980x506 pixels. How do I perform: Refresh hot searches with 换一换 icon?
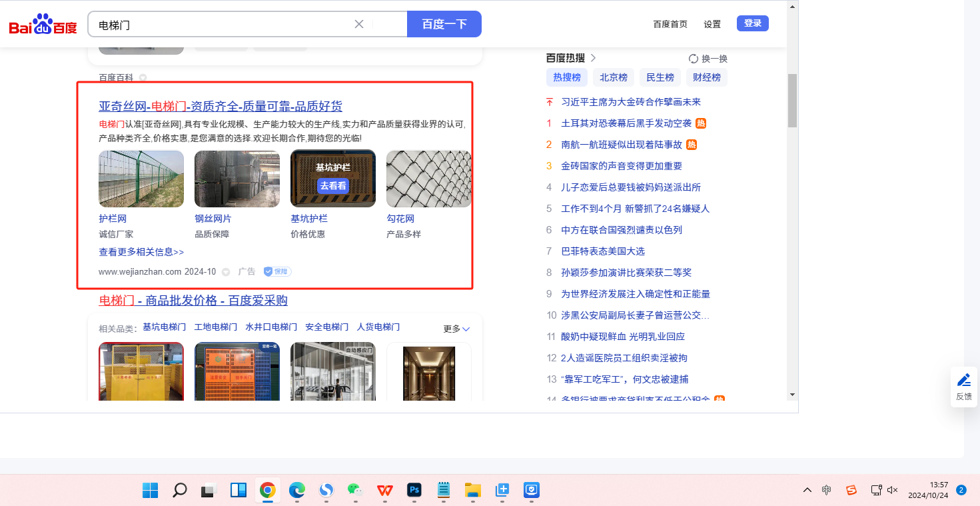(x=693, y=59)
